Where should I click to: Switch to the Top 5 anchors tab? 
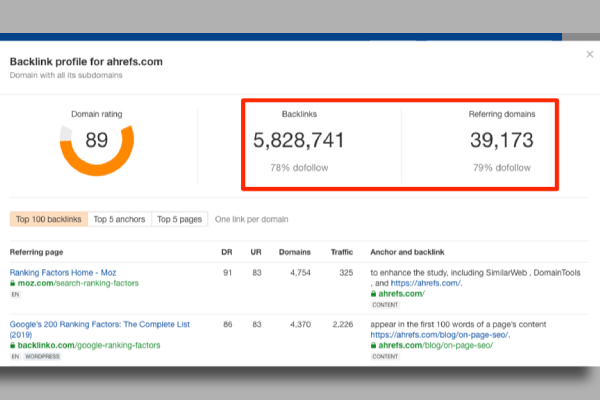click(x=119, y=219)
